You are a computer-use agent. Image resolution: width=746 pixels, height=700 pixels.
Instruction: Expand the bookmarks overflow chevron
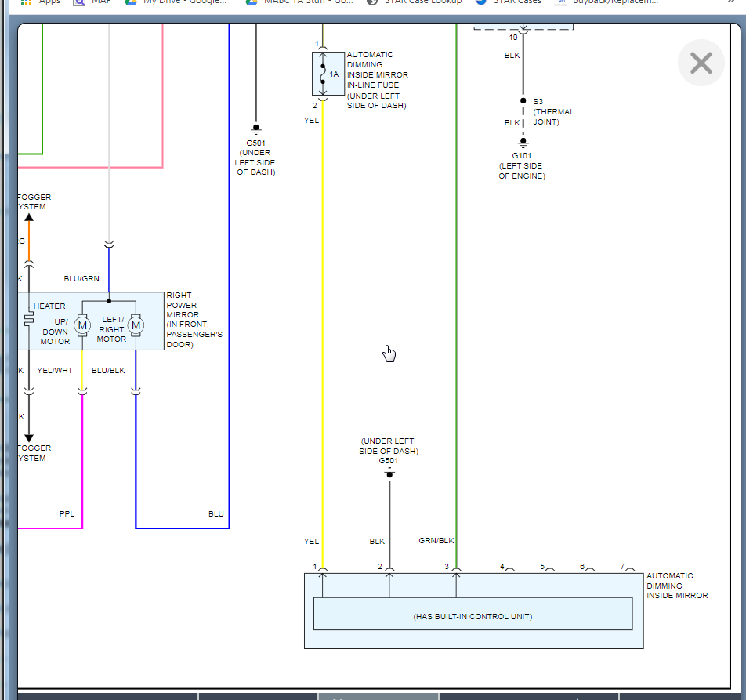731,2
